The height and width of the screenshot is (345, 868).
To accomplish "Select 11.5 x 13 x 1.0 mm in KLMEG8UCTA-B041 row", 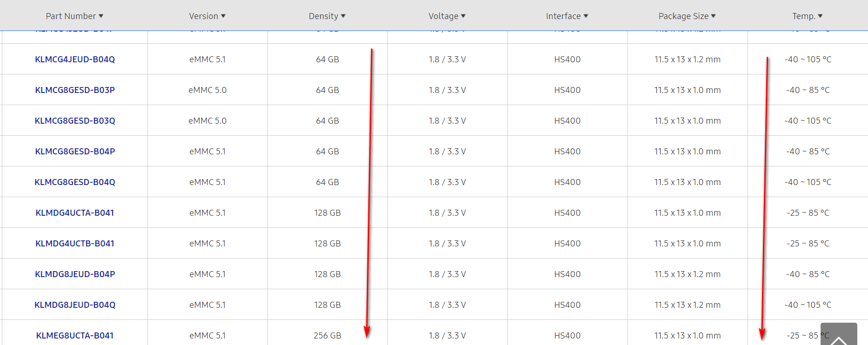I will (688, 336).
